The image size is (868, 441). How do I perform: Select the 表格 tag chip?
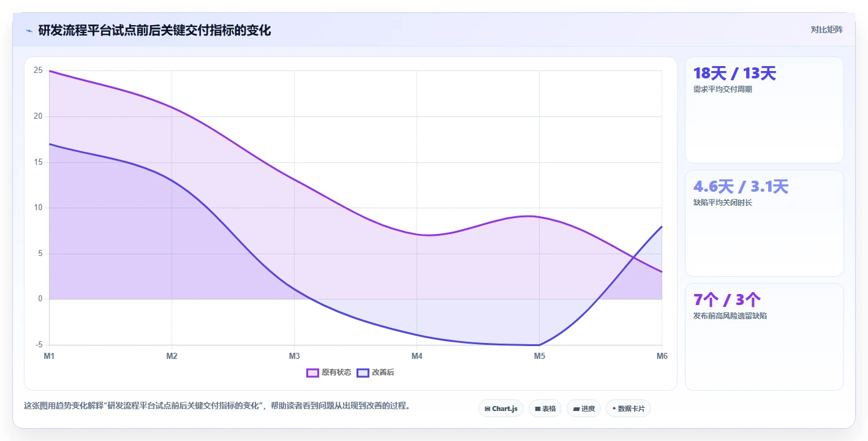(x=545, y=409)
